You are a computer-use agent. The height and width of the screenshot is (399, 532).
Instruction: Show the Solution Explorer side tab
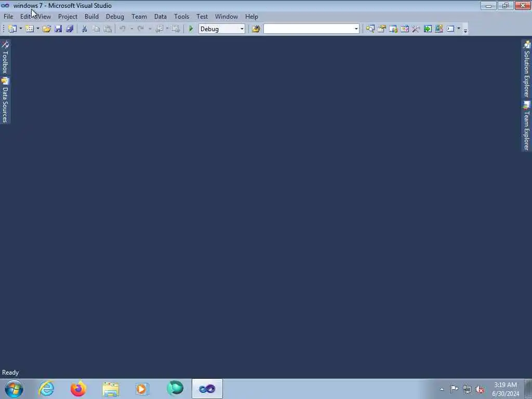[x=527, y=69]
